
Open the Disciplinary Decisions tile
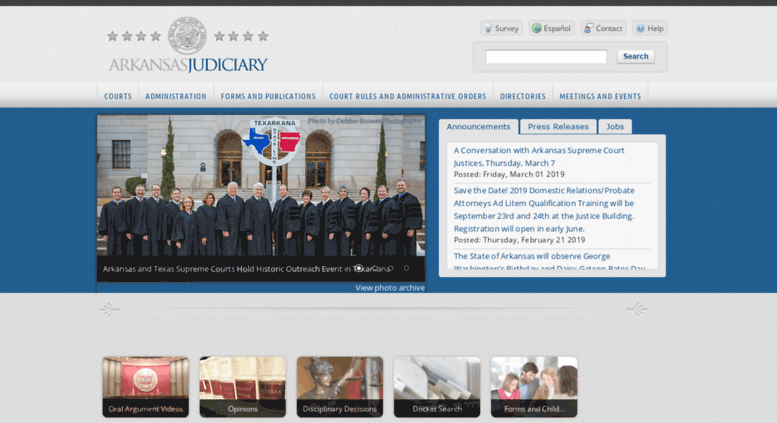[340, 387]
